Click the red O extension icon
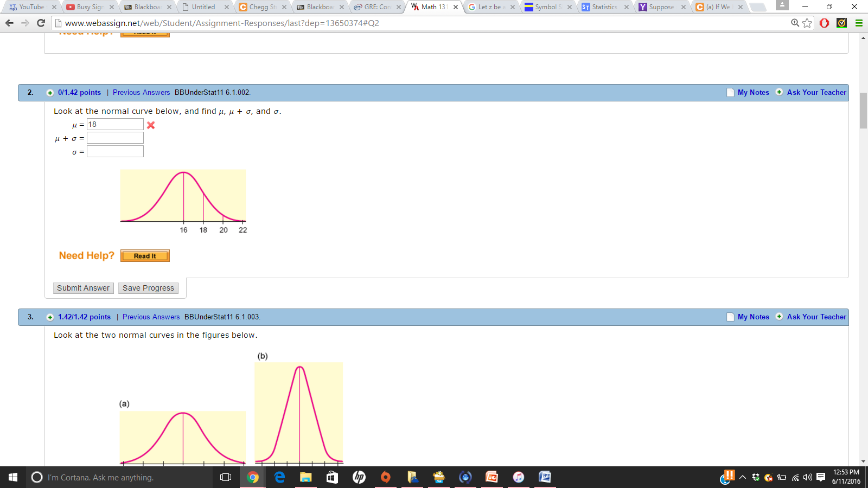 tap(825, 23)
